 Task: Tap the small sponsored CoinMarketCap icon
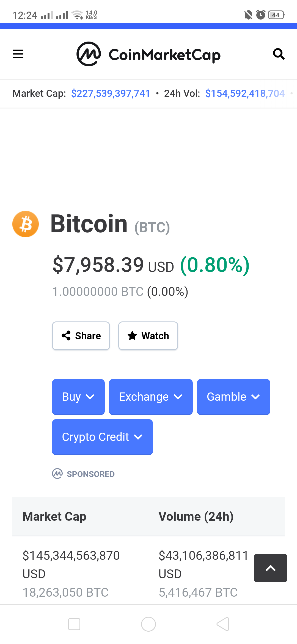57,474
